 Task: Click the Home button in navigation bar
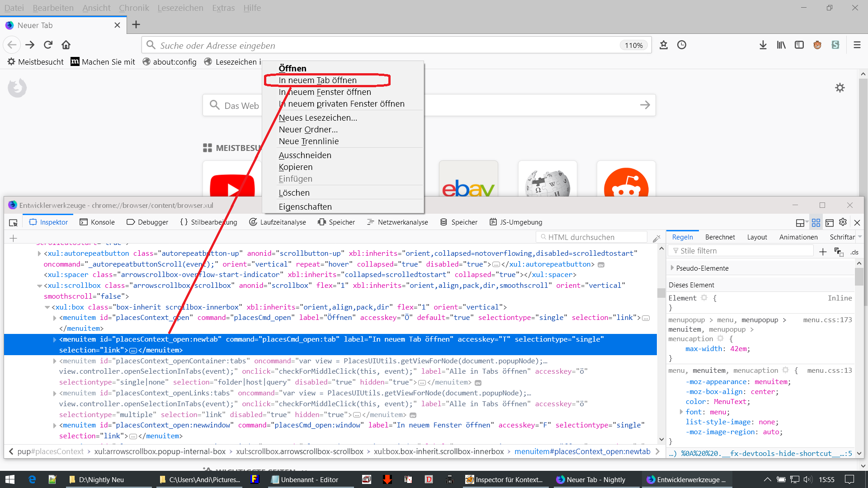(66, 45)
